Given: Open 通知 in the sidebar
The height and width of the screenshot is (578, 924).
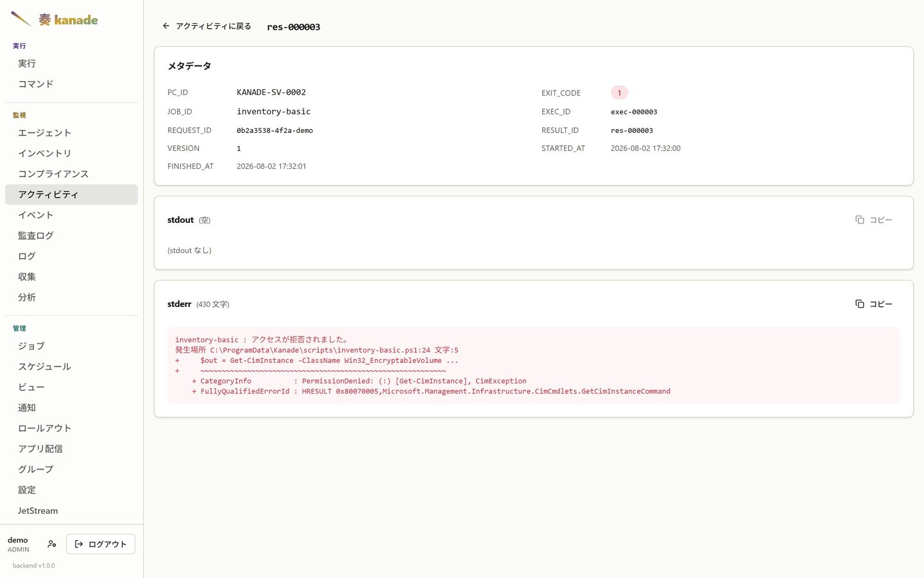Looking at the screenshot, I should (x=71, y=408).
